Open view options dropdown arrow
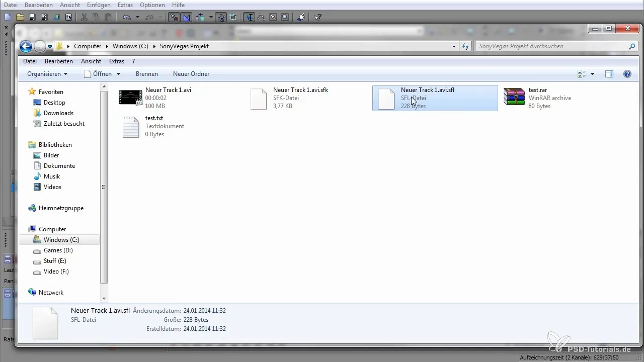 pyautogui.click(x=592, y=74)
